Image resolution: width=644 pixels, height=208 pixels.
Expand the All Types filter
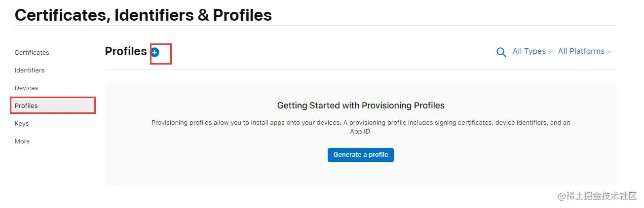pyautogui.click(x=529, y=51)
